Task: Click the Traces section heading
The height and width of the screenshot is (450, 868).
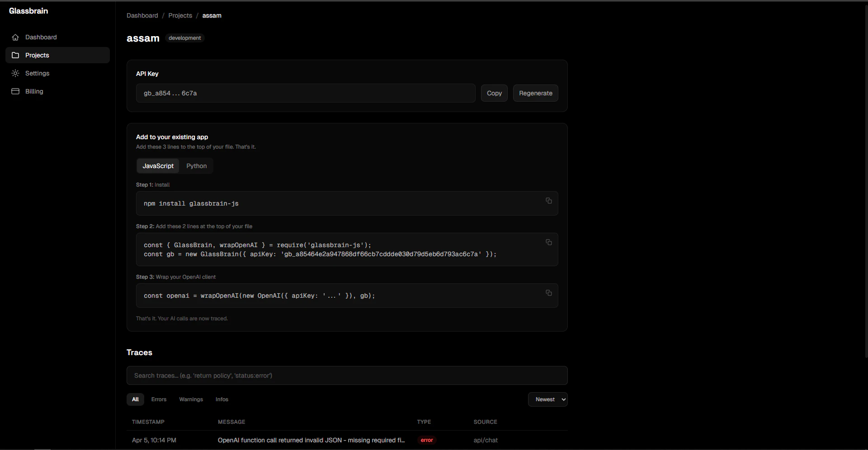Action: [x=139, y=352]
